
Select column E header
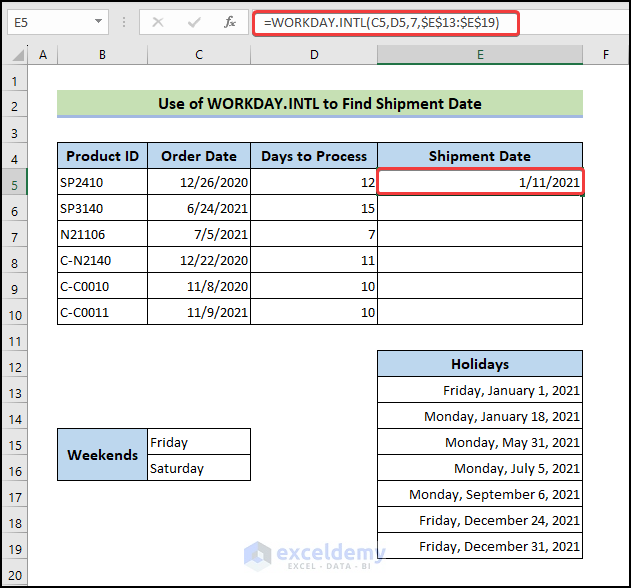point(480,55)
